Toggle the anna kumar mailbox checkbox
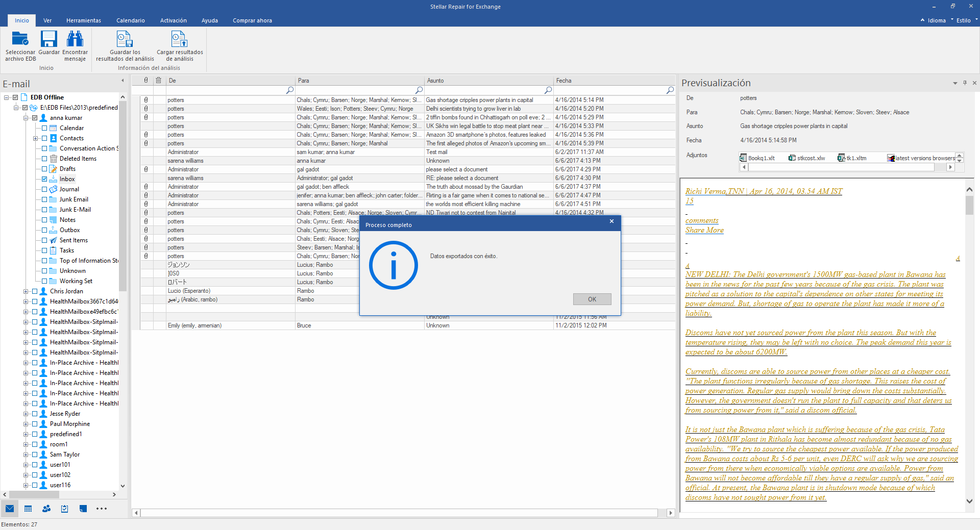The image size is (980, 530). [x=35, y=118]
